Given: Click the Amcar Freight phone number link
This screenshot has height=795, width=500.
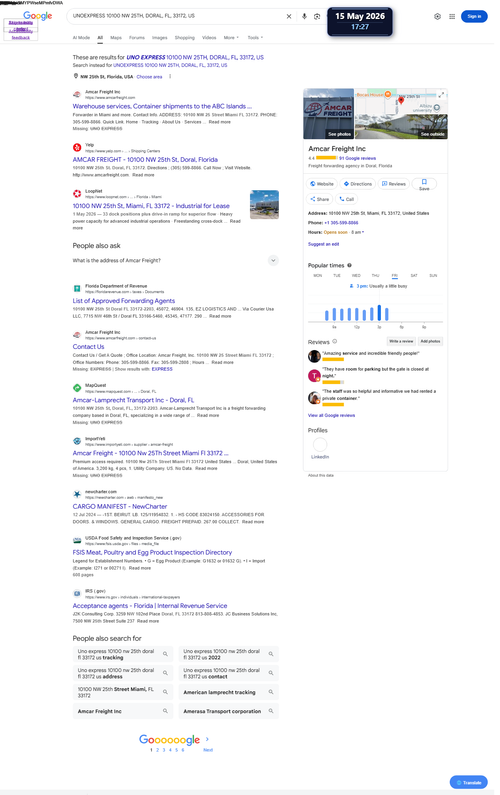Looking at the screenshot, I should point(341,223).
